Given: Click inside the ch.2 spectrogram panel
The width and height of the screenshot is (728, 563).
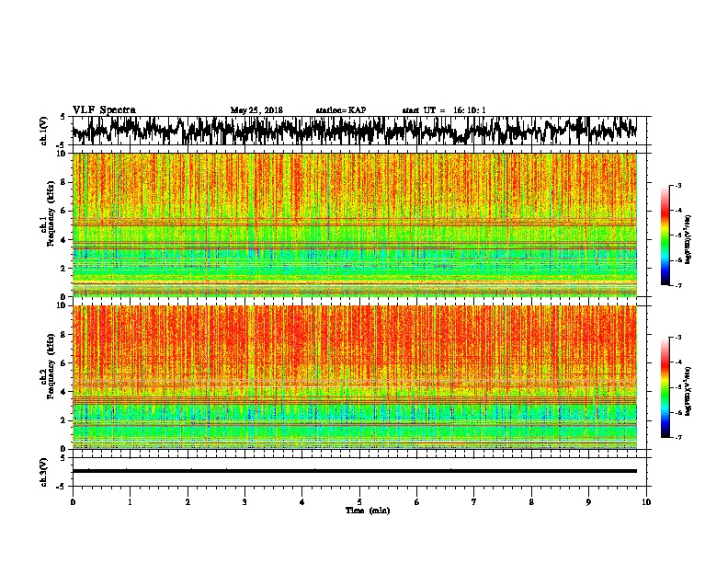Looking at the screenshot, I should pos(355,377).
